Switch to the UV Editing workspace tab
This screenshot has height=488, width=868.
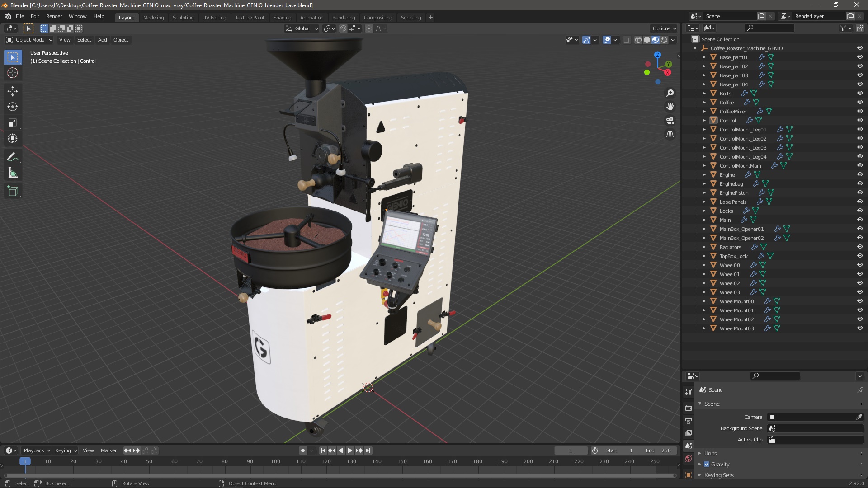coord(214,18)
